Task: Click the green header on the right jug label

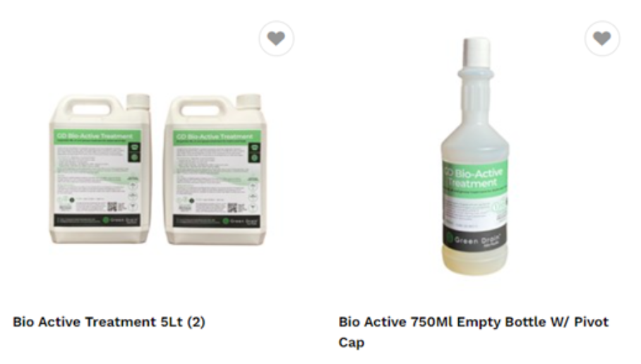Action: tap(217, 138)
